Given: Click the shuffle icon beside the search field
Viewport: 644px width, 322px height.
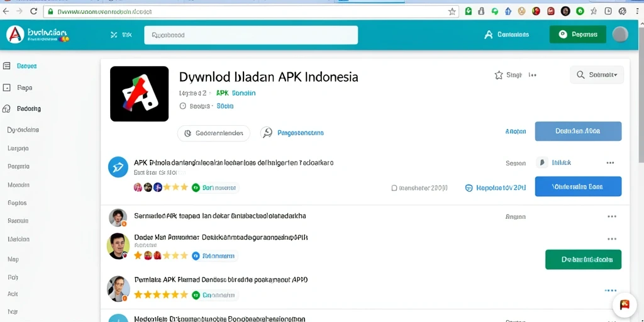Looking at the screenshot, I should [x=114, y=35].
